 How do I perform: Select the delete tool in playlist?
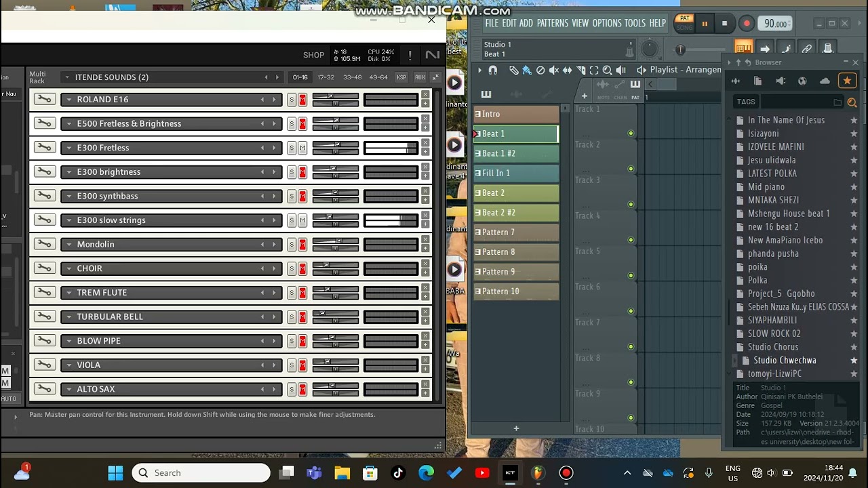coord(540,70)
